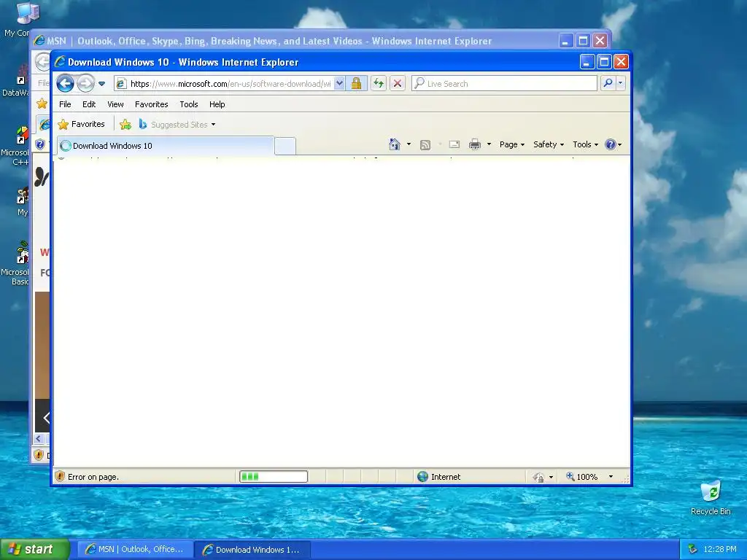The image size is (747, 560).
Task: Click the Error on page warning icon
Action: [x=60, y=476]
